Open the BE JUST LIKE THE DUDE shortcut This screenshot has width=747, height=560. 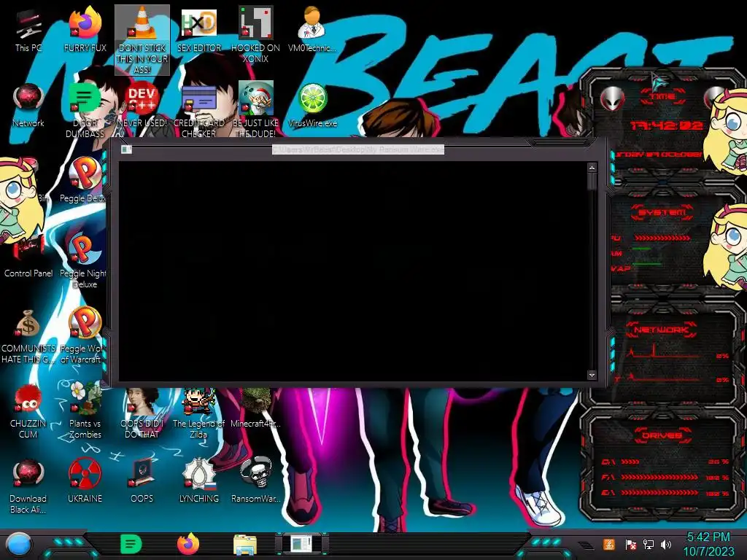click(255, 110)
